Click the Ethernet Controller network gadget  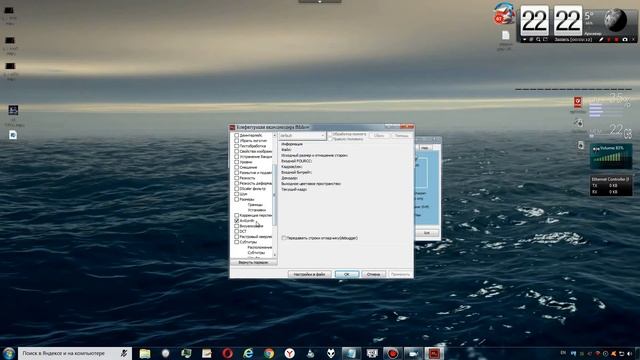pos(611,186)
